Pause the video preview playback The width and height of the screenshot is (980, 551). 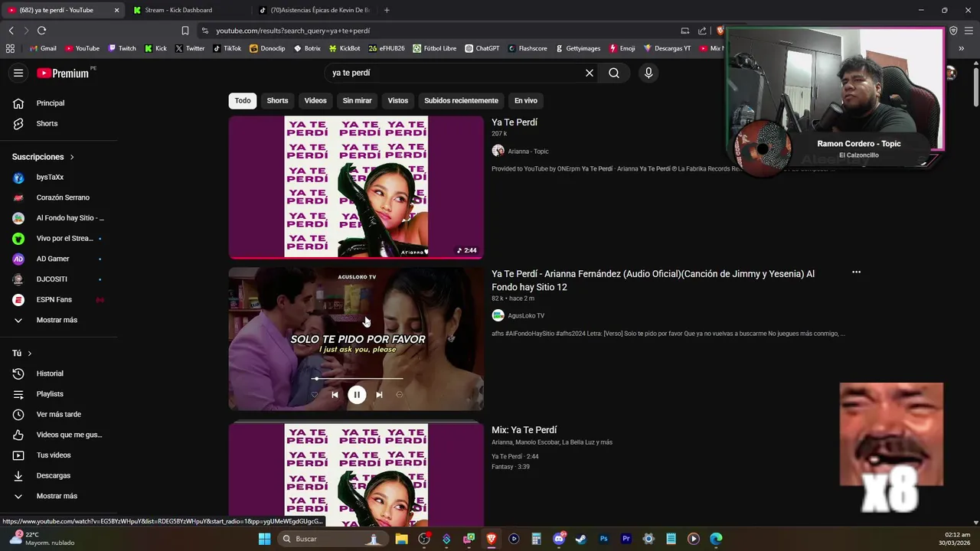[357, 395]
